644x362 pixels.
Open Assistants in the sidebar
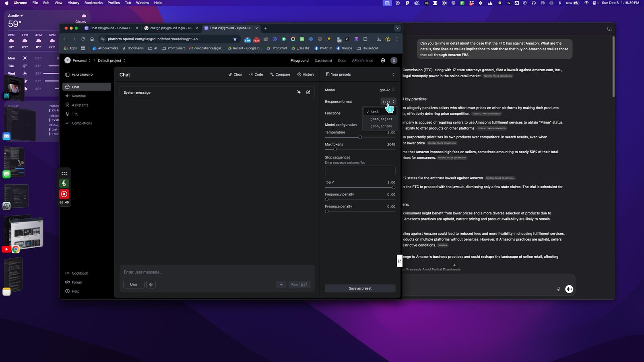tap(87, 105)
